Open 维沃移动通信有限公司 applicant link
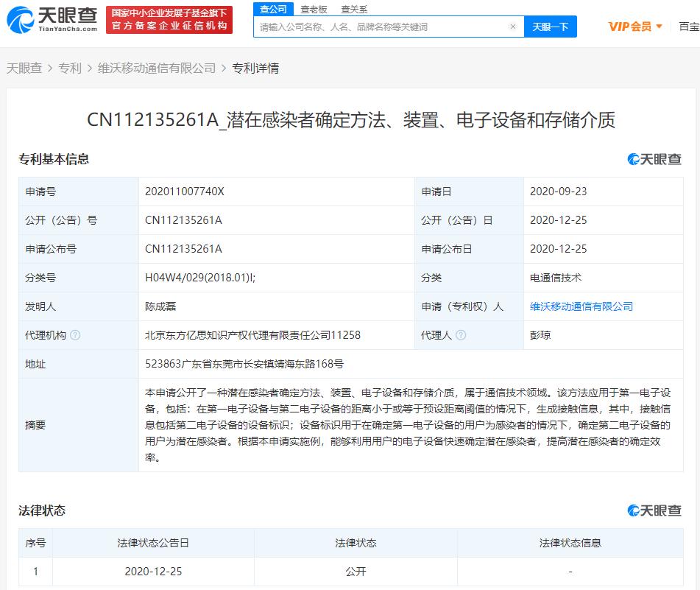Viewport: 700px width, 590px height. click(x=581, y=306)
